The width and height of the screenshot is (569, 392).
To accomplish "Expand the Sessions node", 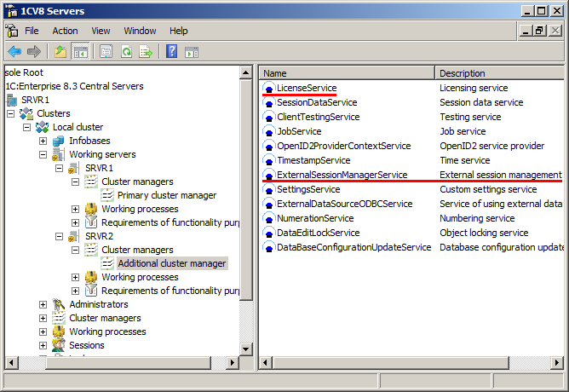I will pyautogui.click(x=43, y=345).
